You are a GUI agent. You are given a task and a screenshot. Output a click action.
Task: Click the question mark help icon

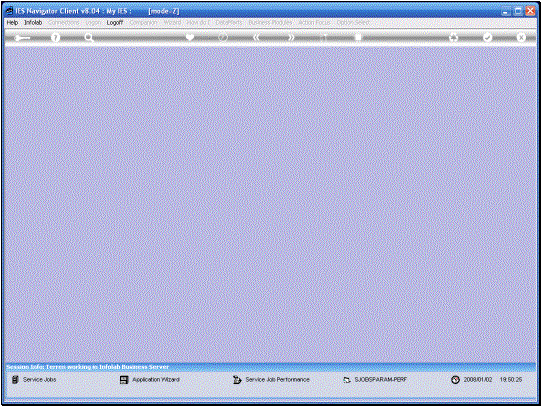point(55,37)
